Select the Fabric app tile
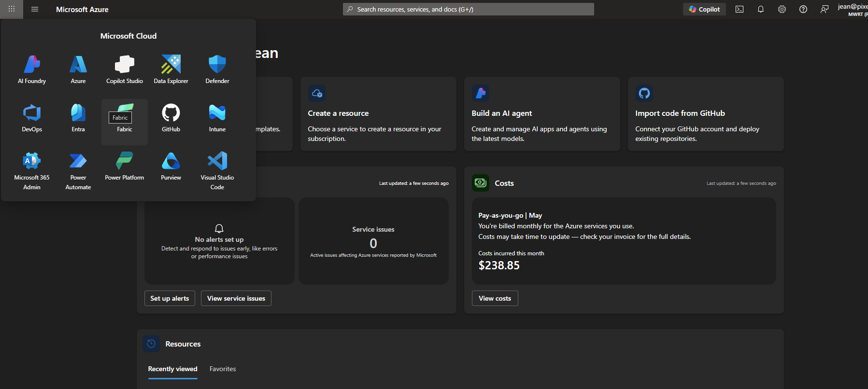 click(125, 122)
